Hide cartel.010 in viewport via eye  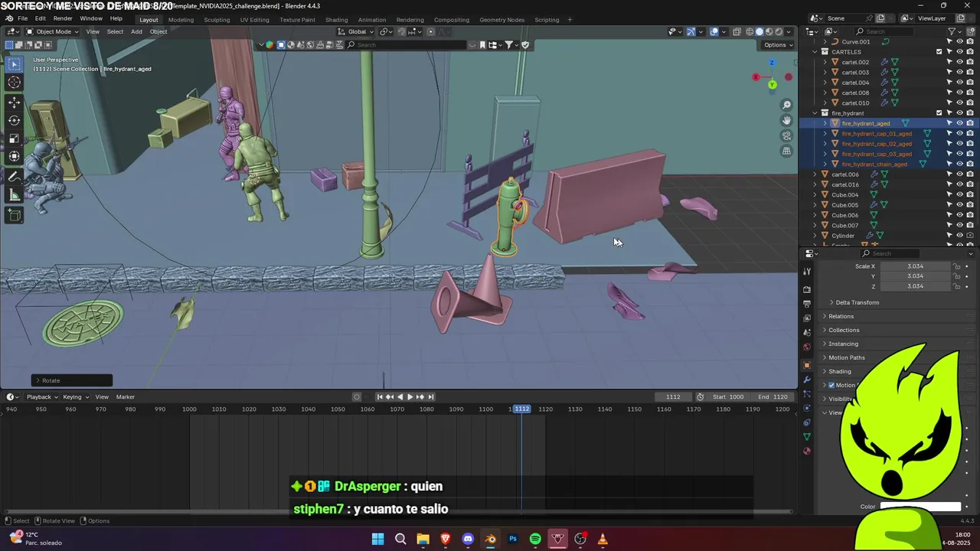click(959, 103)
